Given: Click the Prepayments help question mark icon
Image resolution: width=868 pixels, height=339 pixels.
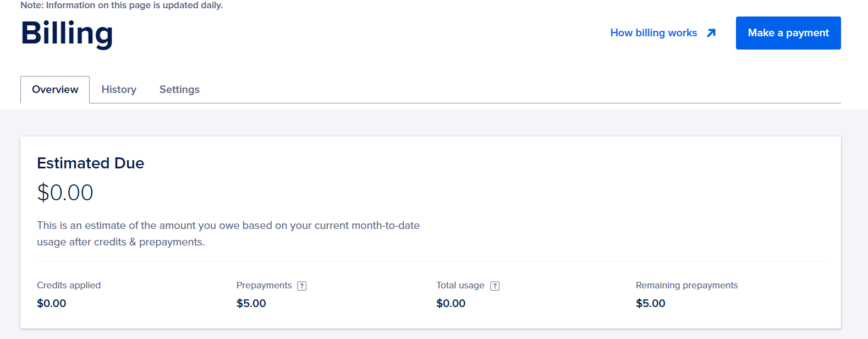Looking at the screenshot, I should [302, 286].
